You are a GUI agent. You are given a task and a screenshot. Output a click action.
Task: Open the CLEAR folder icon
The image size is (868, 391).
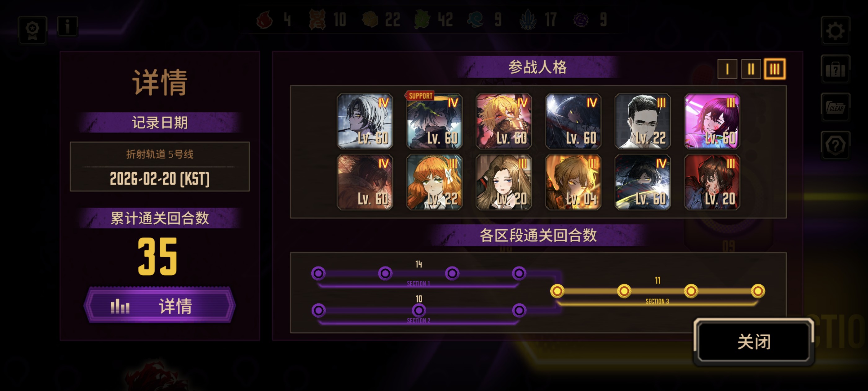point(835,107)
